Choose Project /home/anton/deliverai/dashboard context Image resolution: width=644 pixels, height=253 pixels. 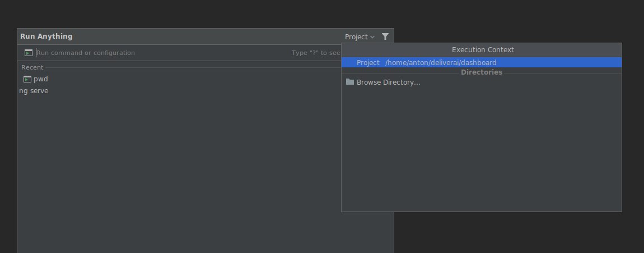[482, 62]
